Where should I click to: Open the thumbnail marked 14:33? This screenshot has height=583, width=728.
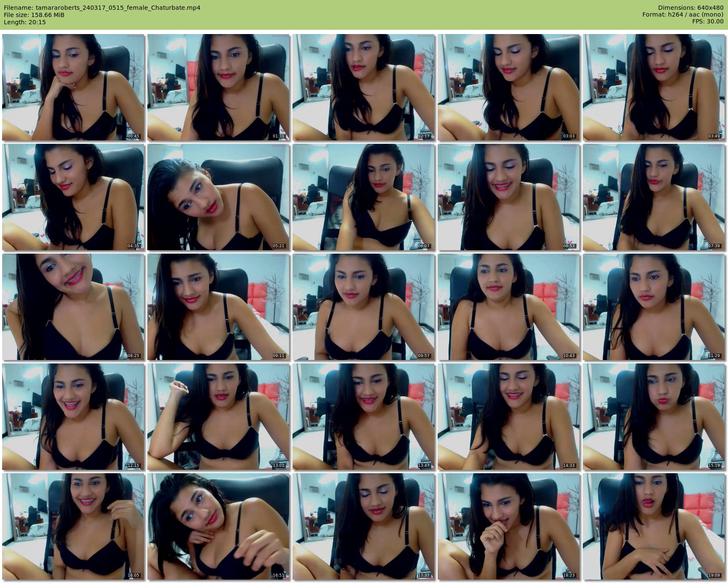pyautogui.click(x=509, y=417)
